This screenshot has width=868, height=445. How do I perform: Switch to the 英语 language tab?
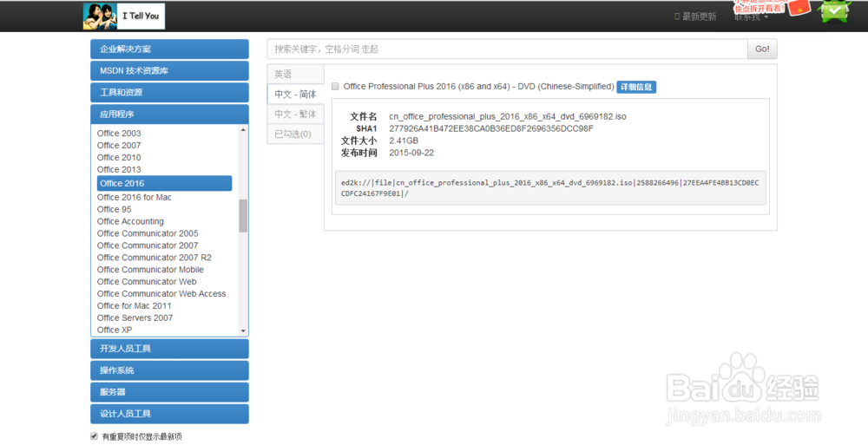pyautogui.click(x=296, y=75)
